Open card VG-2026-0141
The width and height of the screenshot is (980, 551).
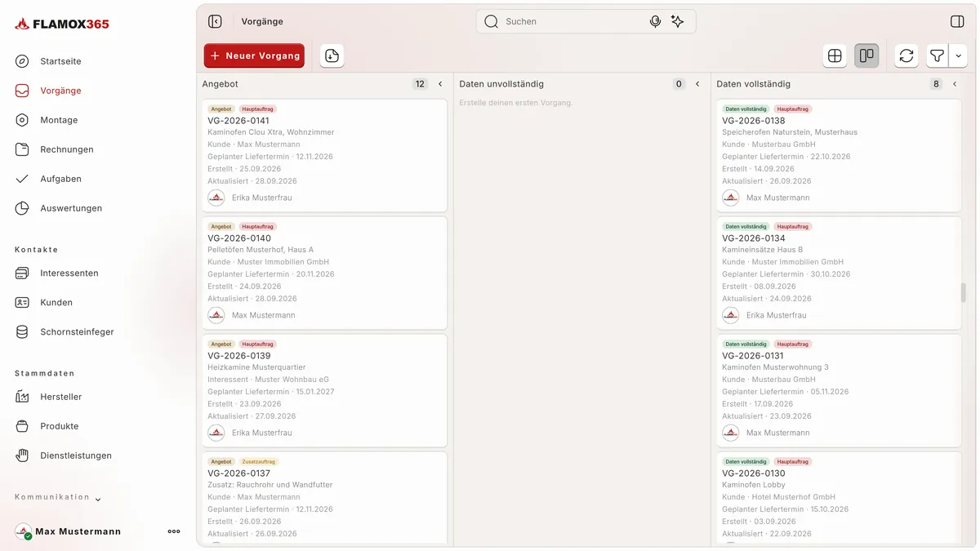(325, 156)
